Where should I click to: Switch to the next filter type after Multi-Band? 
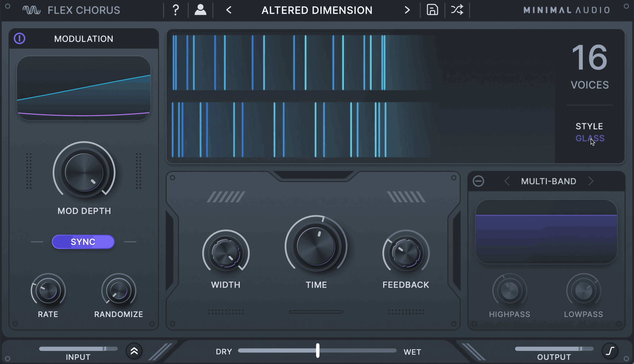591,181
